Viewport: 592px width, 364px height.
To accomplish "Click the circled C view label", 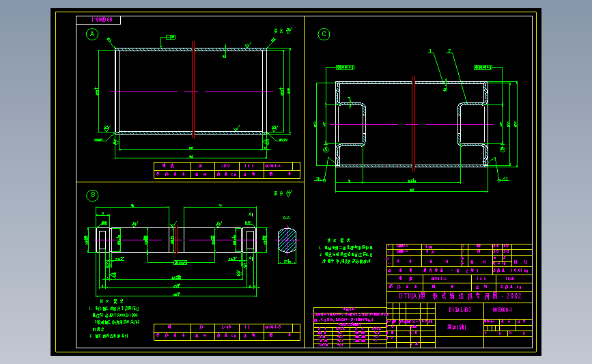I will point(324,34).
